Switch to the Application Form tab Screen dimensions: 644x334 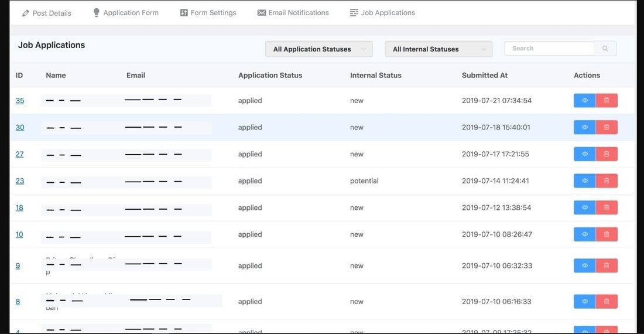[x=126, y=13]
